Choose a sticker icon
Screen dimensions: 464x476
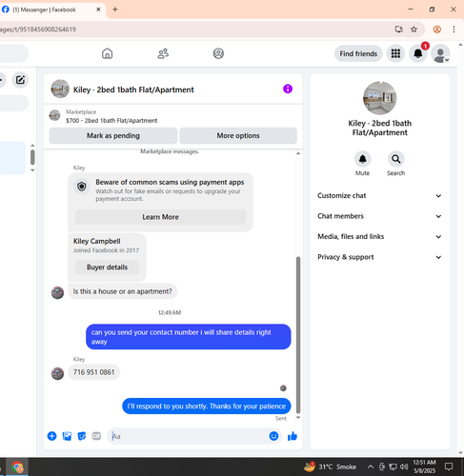[82, 436]
